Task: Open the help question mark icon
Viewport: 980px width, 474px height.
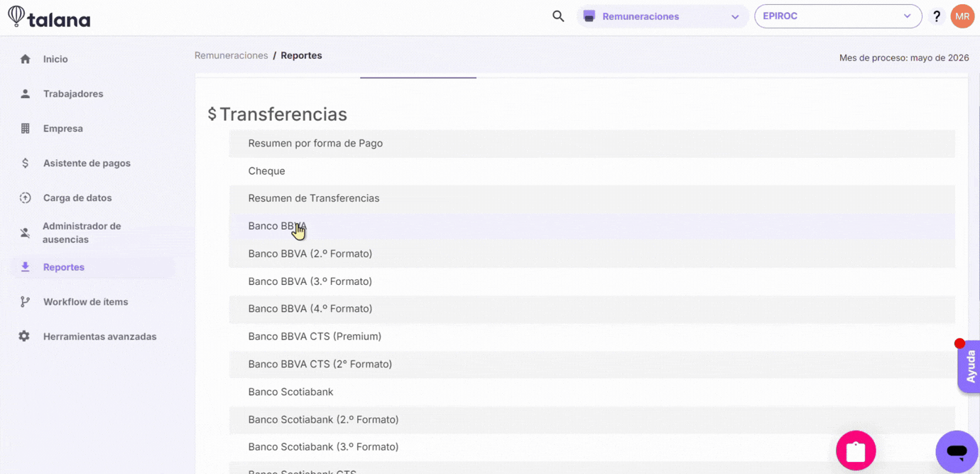Action: tap(937, 16)
